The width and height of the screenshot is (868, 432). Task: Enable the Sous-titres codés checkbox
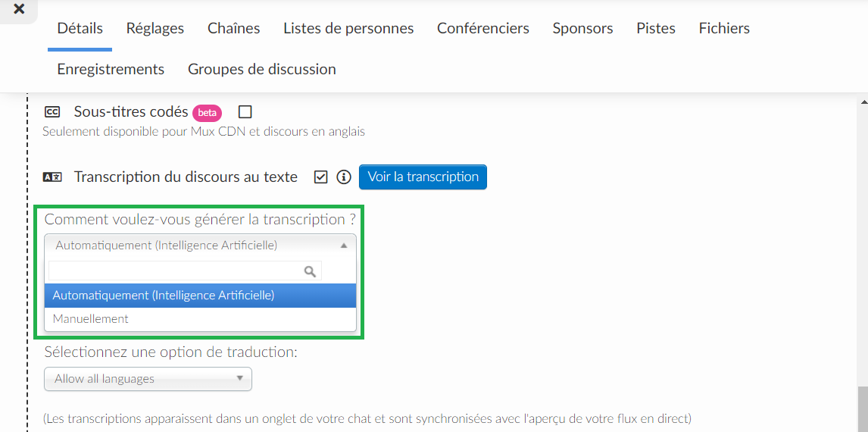click(x=245, y=112)
